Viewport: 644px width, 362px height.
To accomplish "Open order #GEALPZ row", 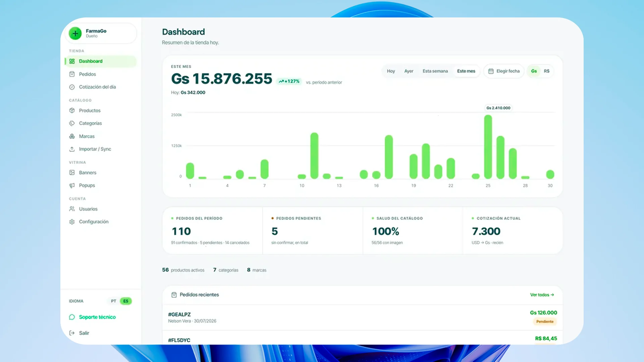I will click(362, 317).
